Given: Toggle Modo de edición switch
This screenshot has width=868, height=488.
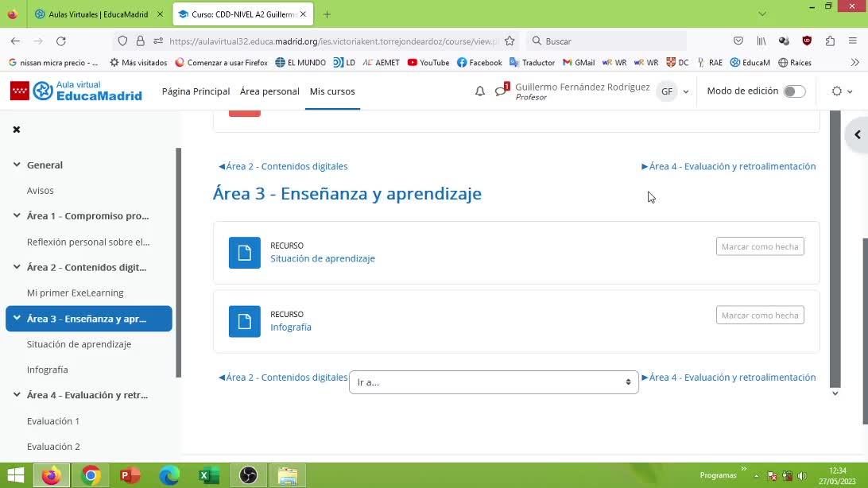Looking at the screenshot, I should click(794, 91).
